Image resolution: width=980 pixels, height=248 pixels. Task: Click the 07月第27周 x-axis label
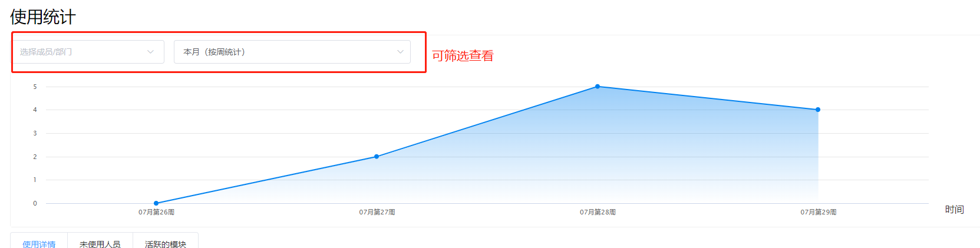click(377, 212)
